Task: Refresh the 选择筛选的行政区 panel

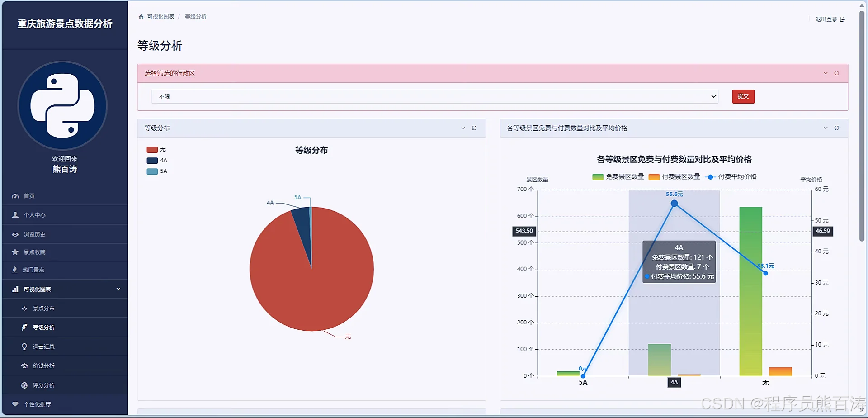Action: tap(837, 73)
